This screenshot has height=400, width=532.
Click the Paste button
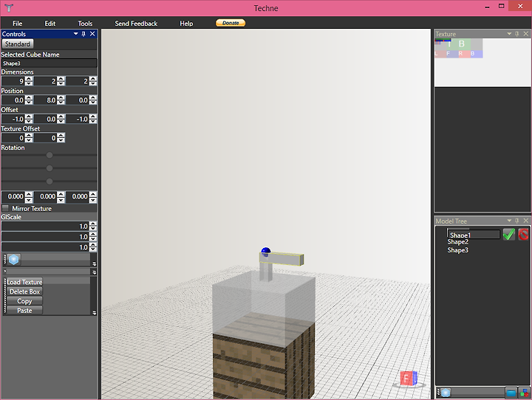24,311
